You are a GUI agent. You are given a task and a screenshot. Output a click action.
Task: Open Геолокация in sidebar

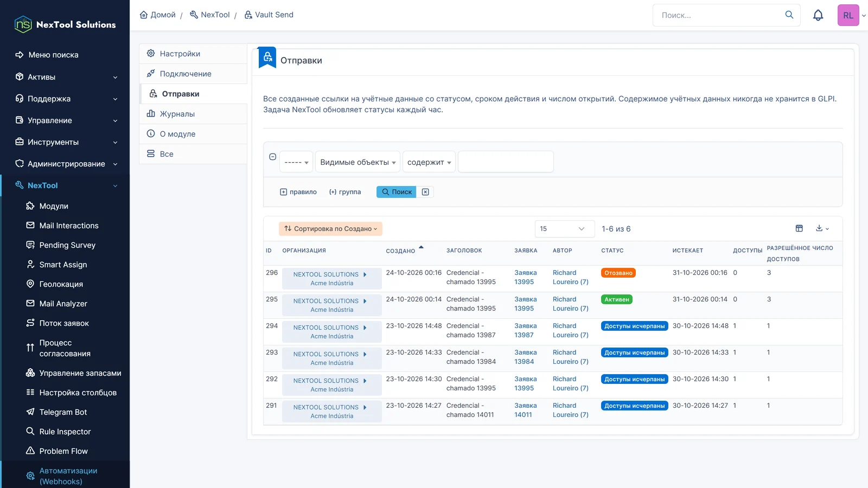coord(61,284)
